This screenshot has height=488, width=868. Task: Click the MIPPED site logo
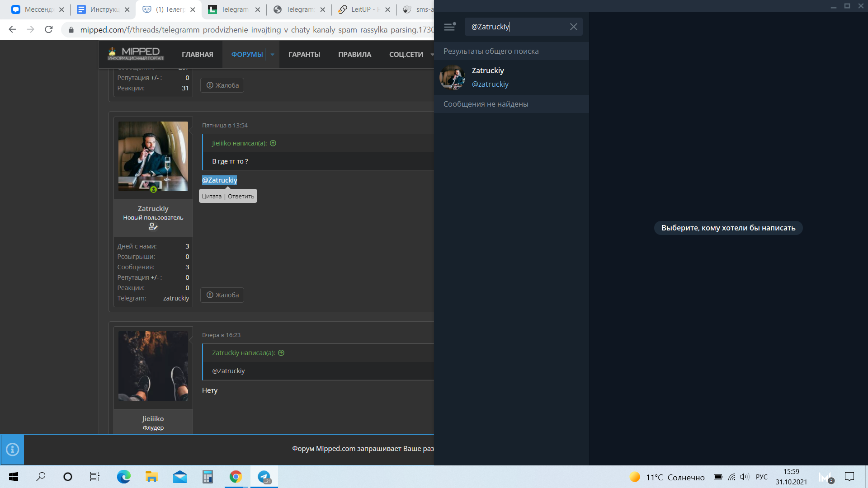tap(136, 54)
